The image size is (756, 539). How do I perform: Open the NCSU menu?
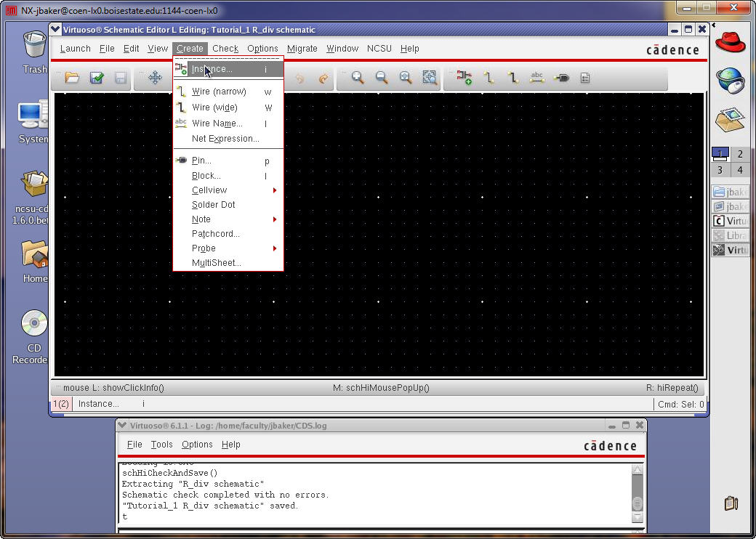(x=379, y=49)
